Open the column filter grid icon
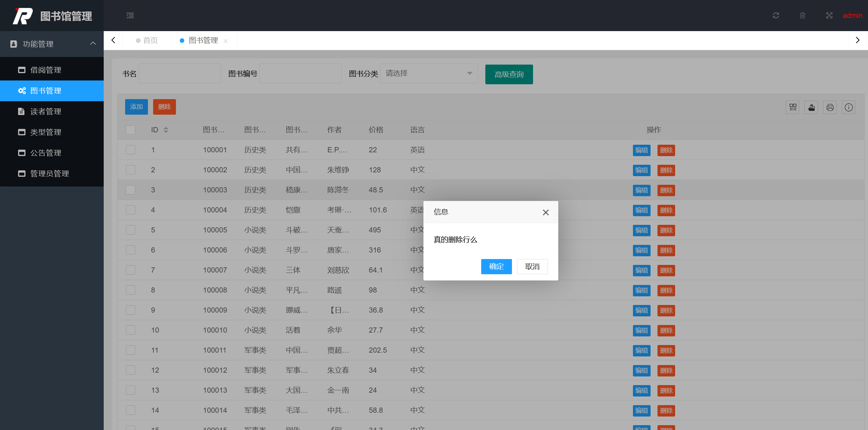This screenshot has height=430, width=868. 793,107
